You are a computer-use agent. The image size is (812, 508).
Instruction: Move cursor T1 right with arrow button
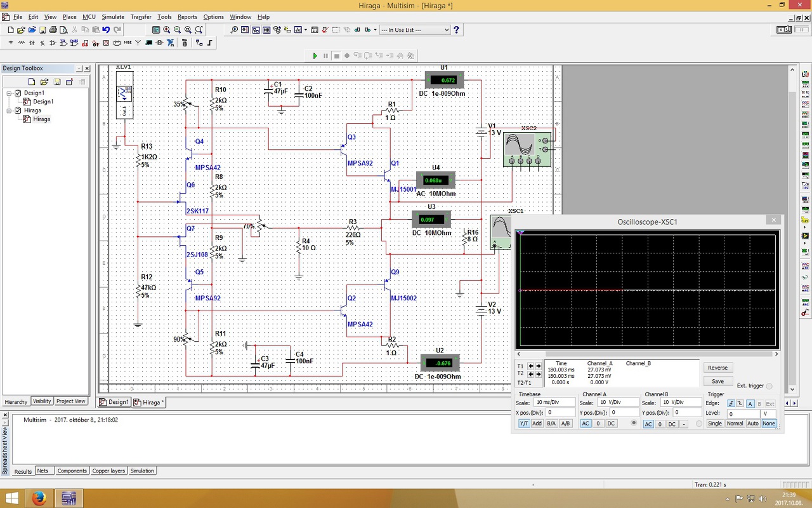(x=539, y=366)
